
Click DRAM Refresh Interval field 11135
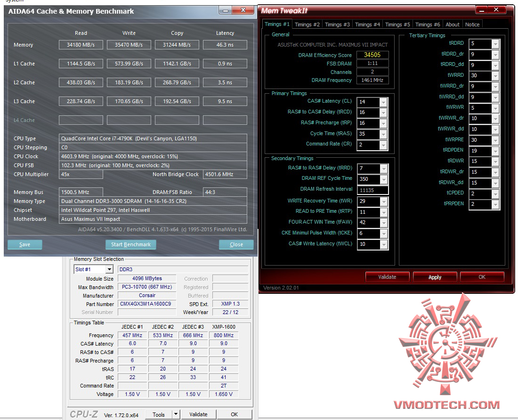pos(372,190)
